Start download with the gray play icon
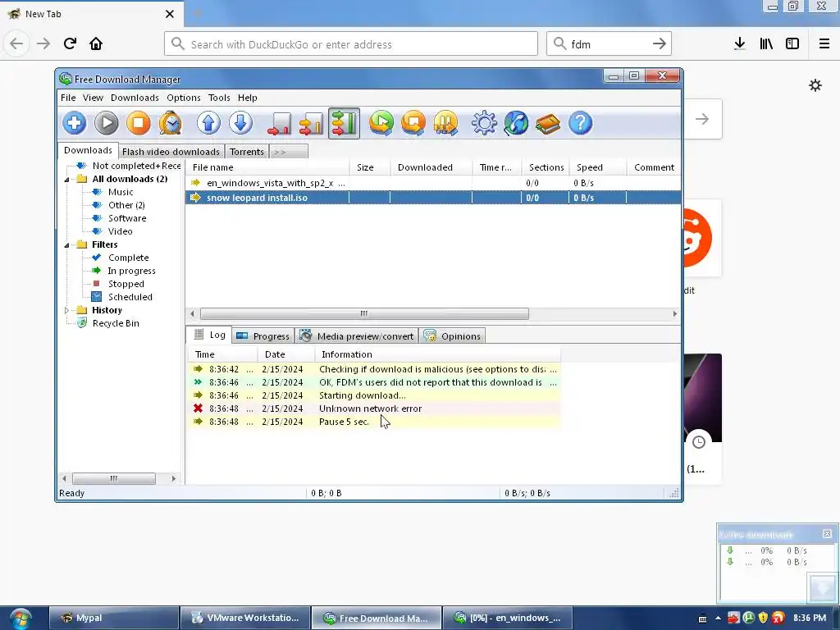840x630 pixels. point(107,123)
